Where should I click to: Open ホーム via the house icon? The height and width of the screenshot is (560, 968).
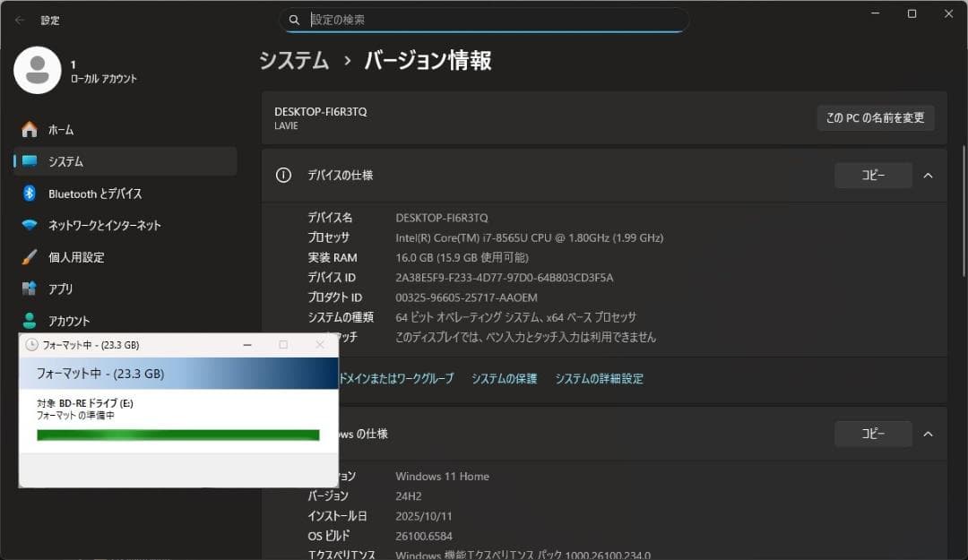pyautogui.click(x=27, y=129)
